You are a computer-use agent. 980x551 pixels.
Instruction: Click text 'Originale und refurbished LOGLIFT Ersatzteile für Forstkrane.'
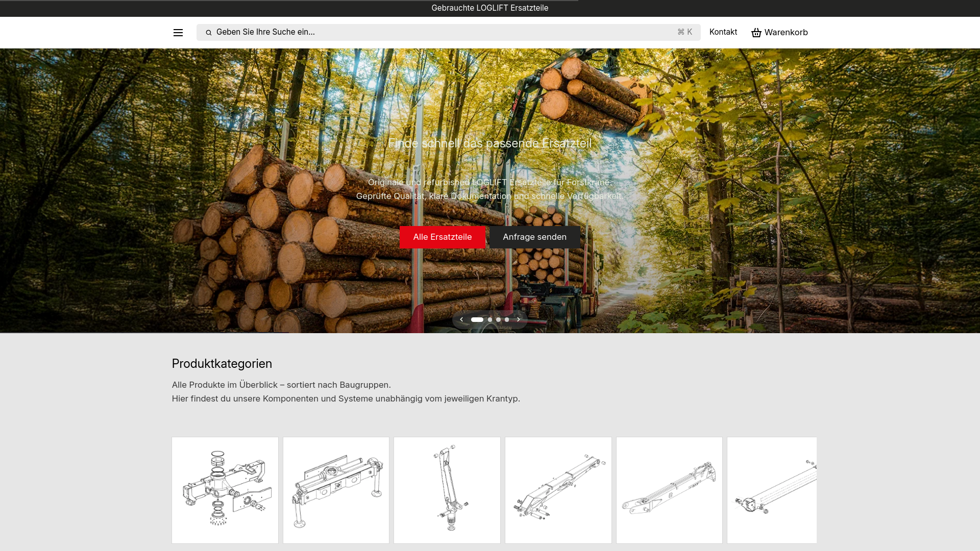pyautogui.click(x=490, y=183)
